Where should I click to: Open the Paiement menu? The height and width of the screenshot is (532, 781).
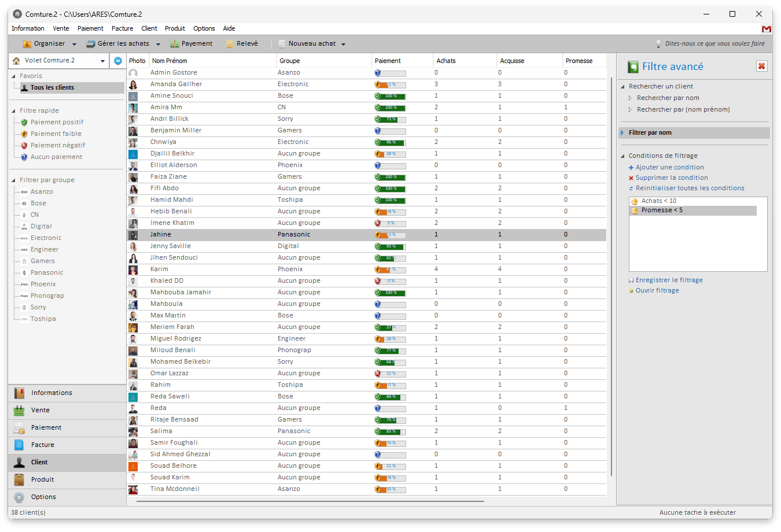[x=90, y=28]
